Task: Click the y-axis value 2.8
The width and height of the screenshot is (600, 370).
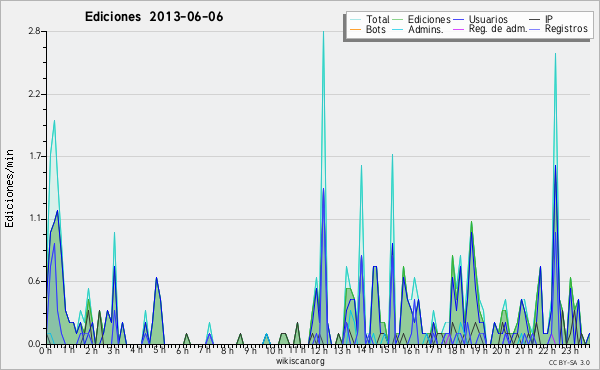Action: point(34,31)
